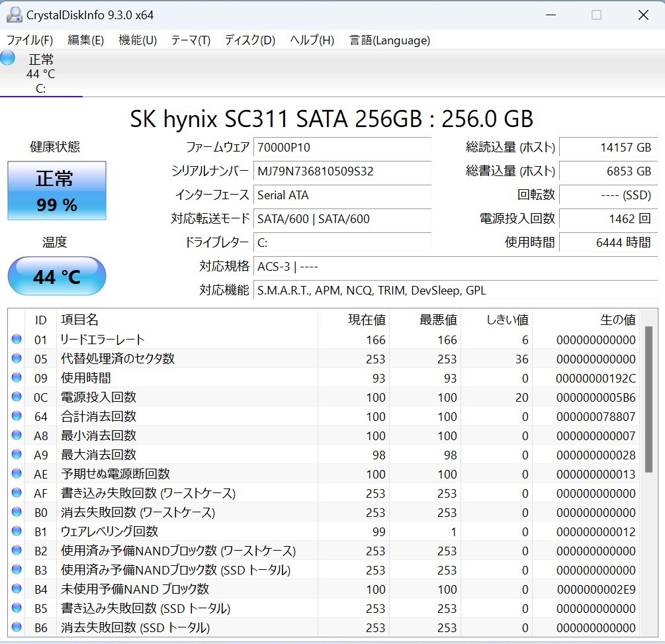Select raw value 0000000005B6
This screenshot has height=644, width=665.
[x=596, y=397]
